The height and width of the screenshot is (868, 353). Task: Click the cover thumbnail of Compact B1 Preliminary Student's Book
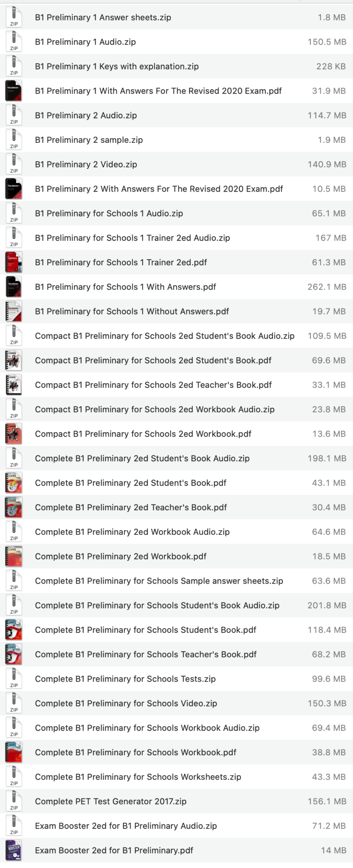(x=13, y=360)
